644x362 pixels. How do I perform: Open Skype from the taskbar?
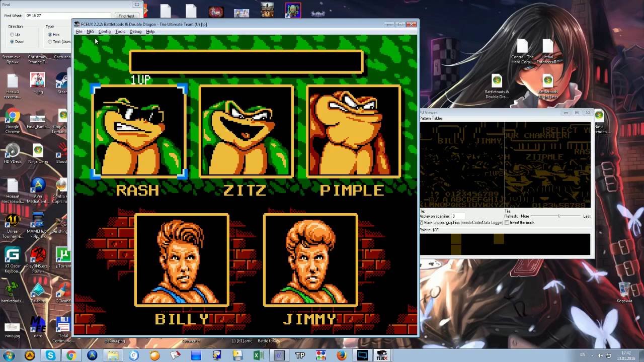50,355
